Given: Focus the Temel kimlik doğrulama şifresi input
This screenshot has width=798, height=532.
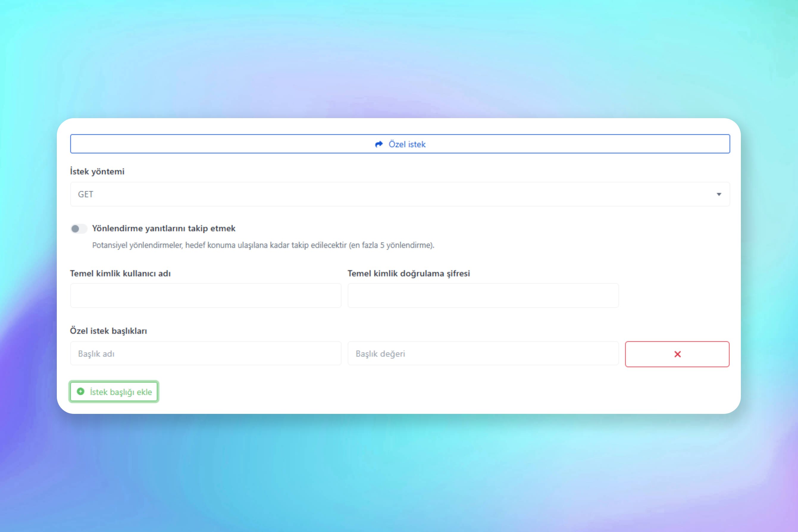Looking at the screenshot, I should 483,295.
